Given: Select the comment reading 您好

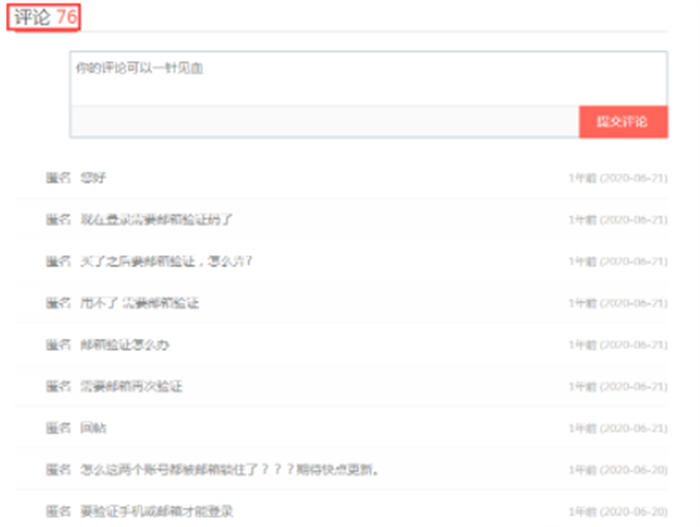Looking at the screenshot, I should coord(93,178).
